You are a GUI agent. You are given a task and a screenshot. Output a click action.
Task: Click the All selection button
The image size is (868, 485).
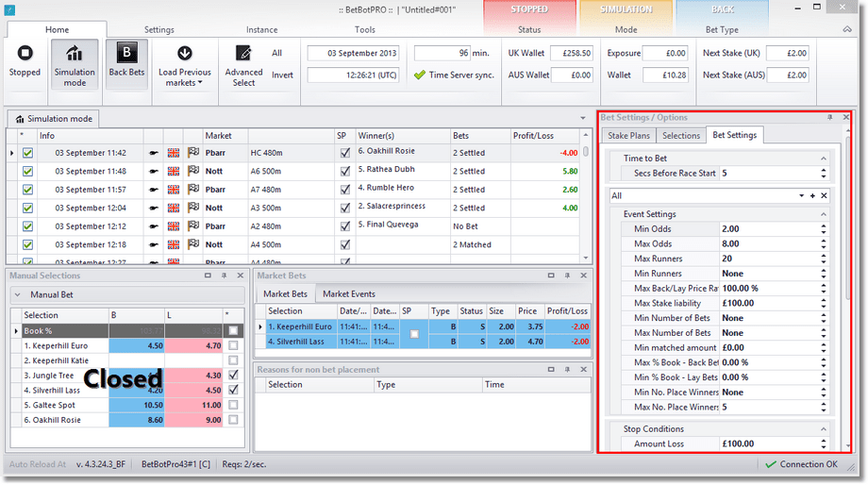pos(276,53)
